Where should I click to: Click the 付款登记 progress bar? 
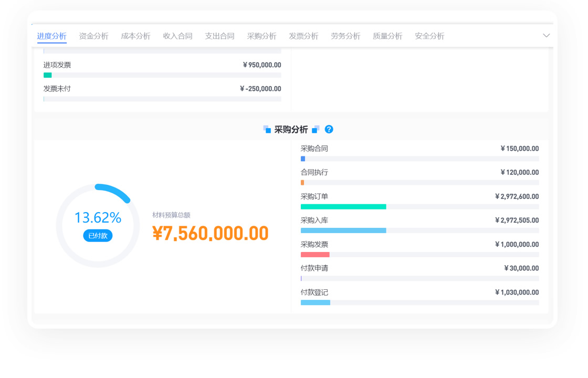pos(316,302)
